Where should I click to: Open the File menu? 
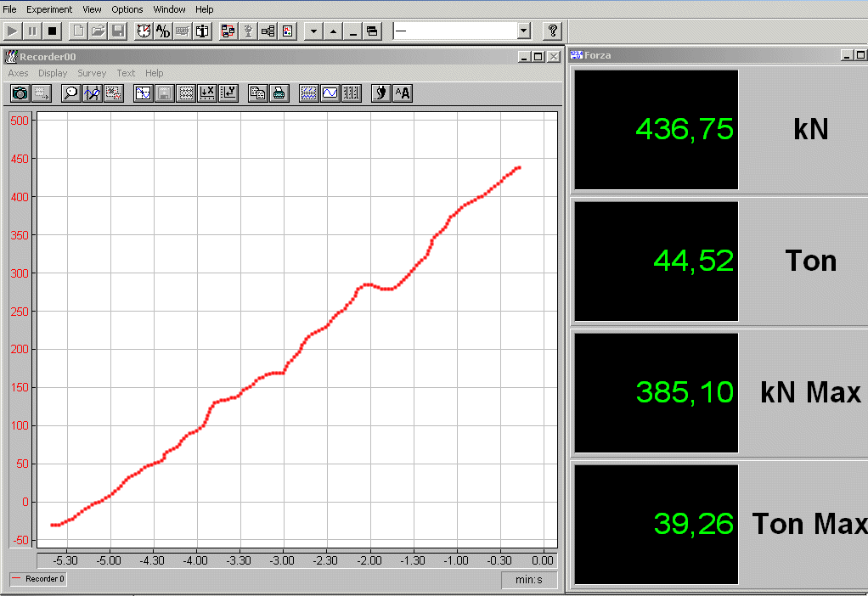click(x=9, y=9)
